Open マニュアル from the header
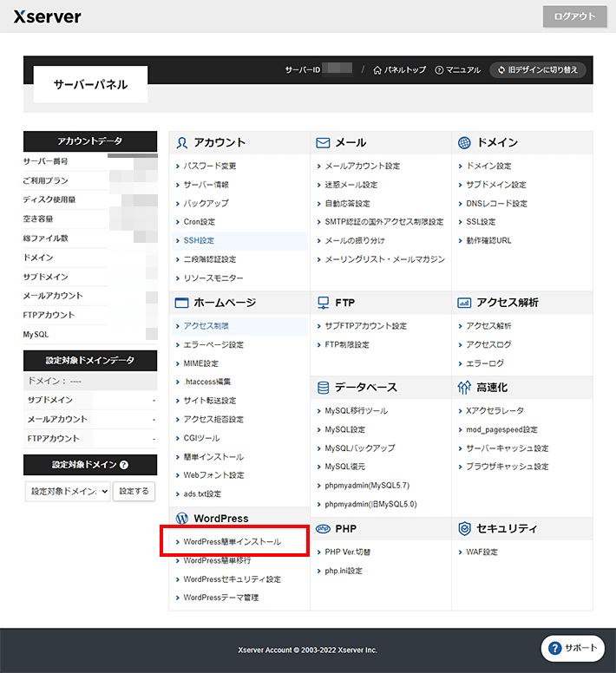The image size is (616, 673). click(458, 69)
